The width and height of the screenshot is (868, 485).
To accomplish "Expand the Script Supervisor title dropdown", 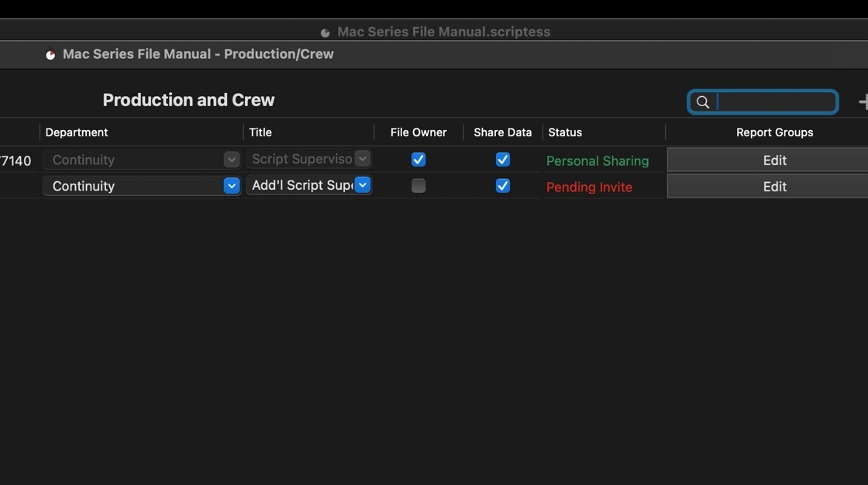I will tap(362, 159).
